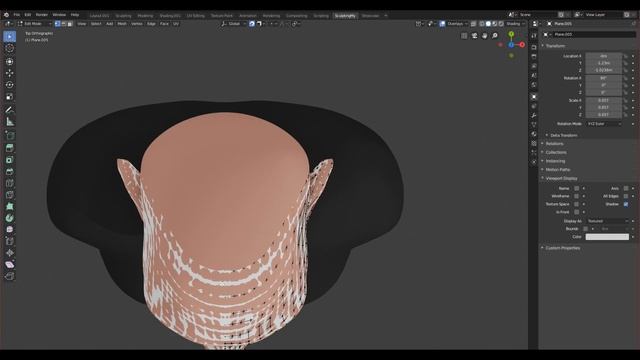Open the Display As dropdown
Screen dimensions: 640x360
pyautogui.click(x=607, y=221)
